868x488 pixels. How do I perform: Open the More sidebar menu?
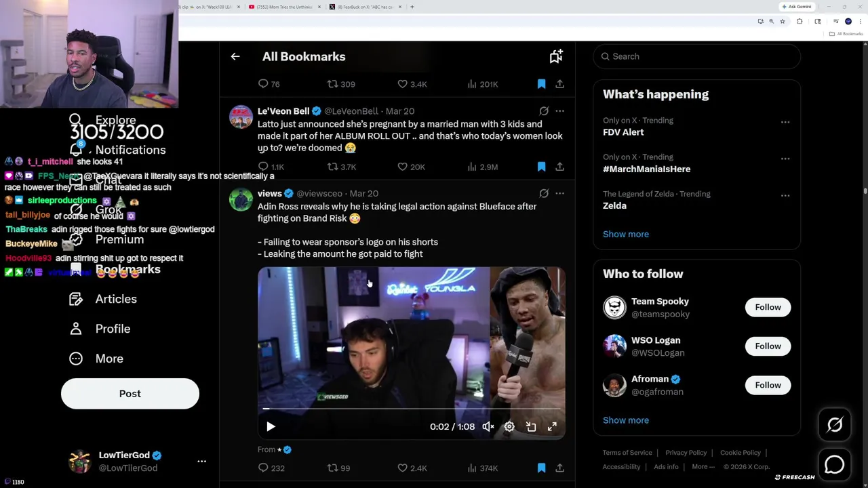click(x=96, y=359)
